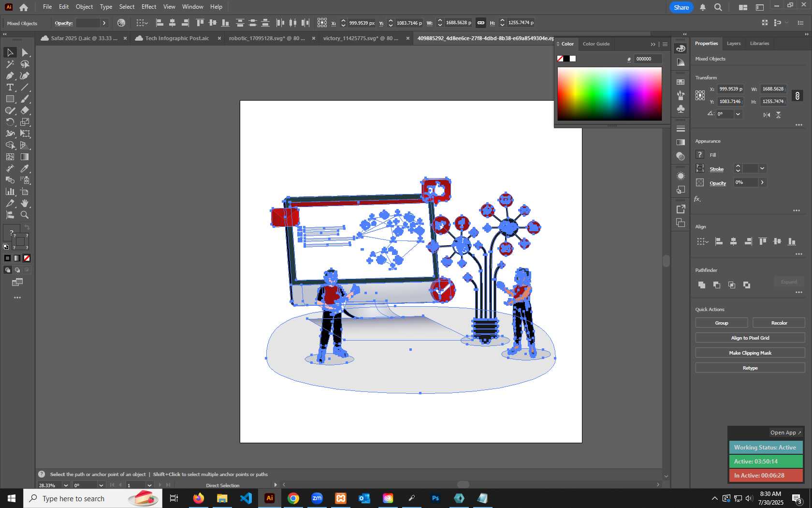Pick the Lasso tool

pyautogui.click(x=25, y=64)
